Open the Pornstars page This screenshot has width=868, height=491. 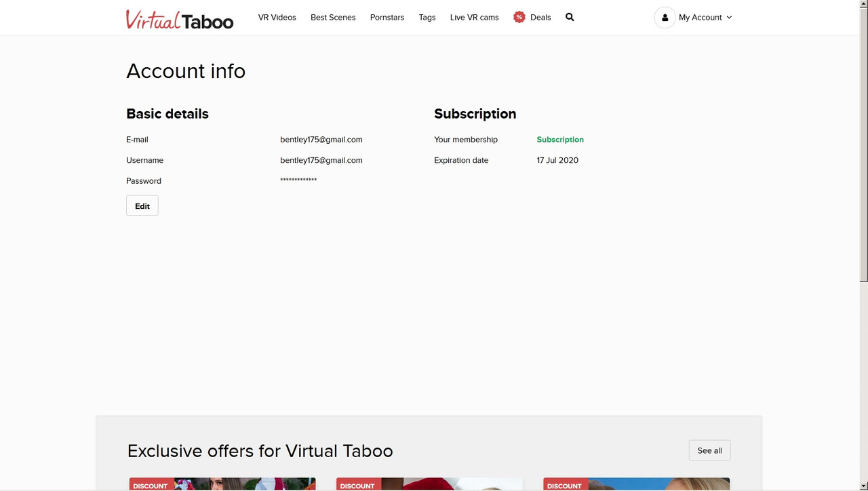tap(387, 17)
